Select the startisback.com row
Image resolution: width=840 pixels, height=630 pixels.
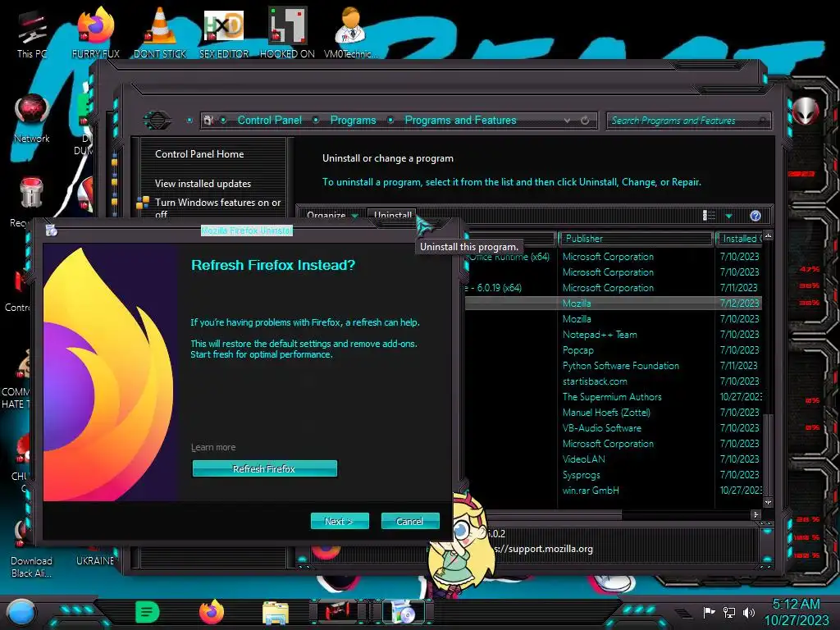click(x=614, y=381)
